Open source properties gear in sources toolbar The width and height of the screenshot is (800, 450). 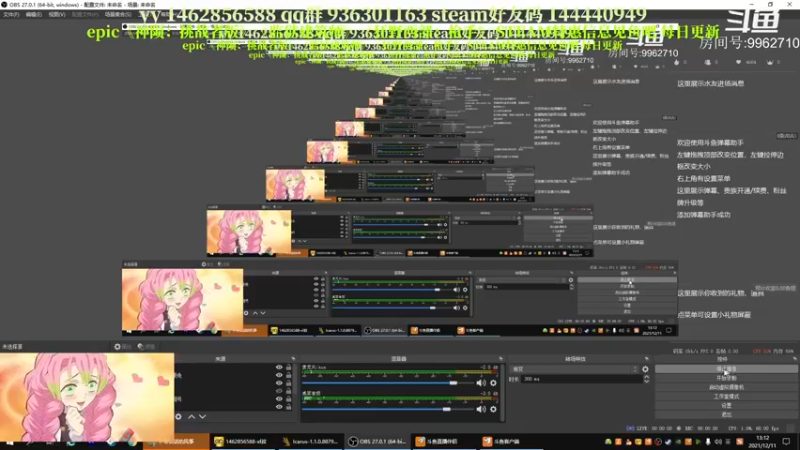(x=178, y=417)
